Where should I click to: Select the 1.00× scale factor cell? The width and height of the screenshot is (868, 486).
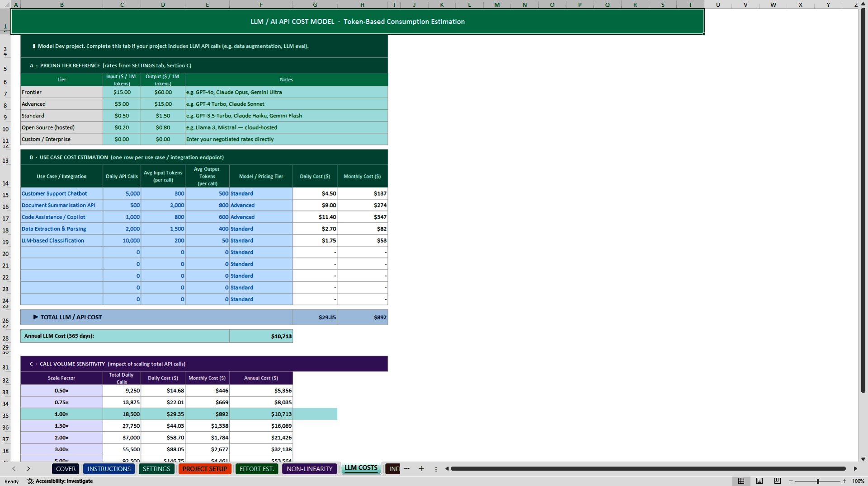61,414
